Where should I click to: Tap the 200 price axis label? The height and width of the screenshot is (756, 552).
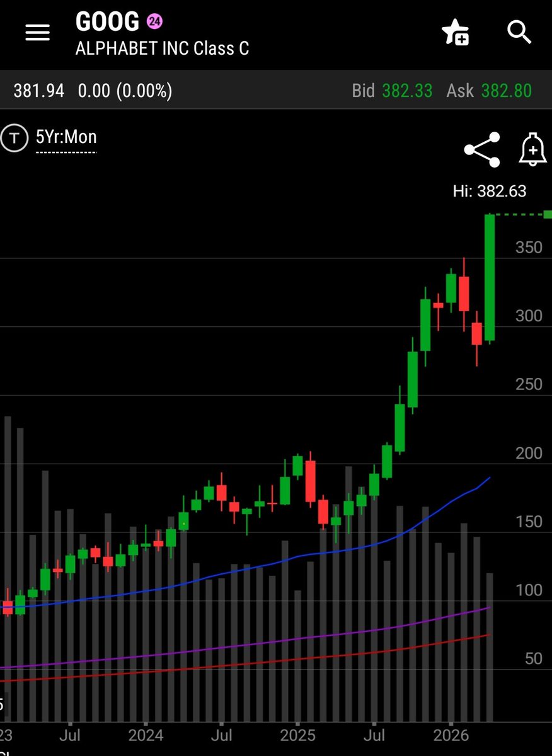(529, 453)
